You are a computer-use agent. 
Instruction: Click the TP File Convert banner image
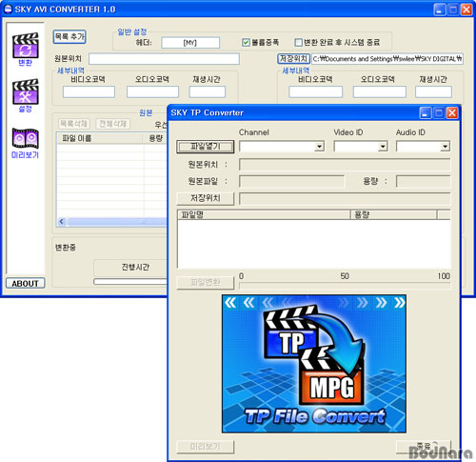[x=314, y=364]
